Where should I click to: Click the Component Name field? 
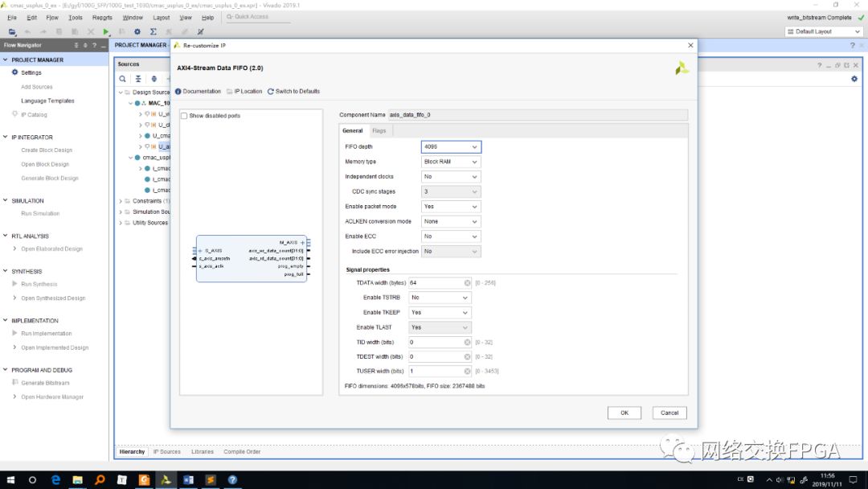point(538,115)
